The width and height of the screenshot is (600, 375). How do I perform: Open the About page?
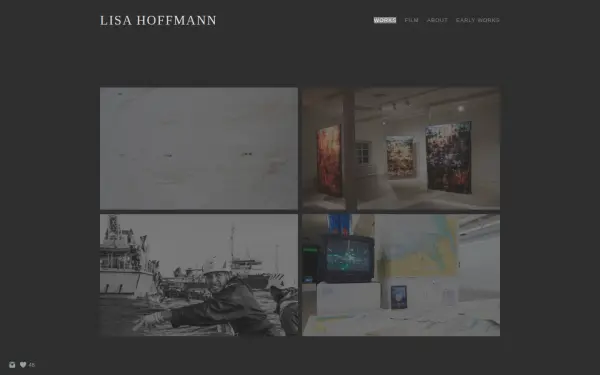[x=437, y=20]
